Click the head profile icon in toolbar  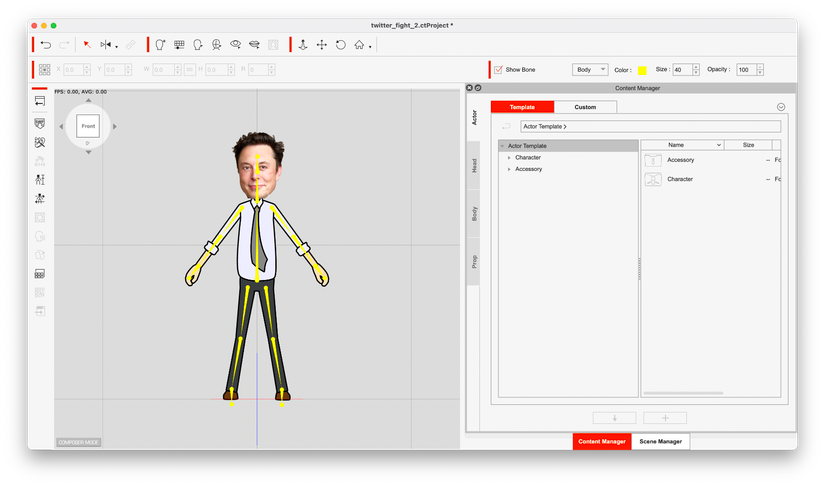pyautogui.click(x=198, y=45)
